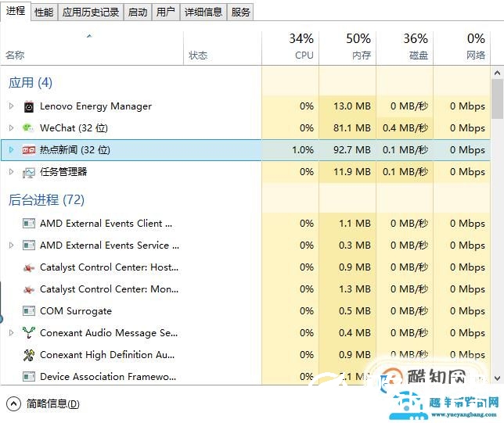Expand the WeChat (32 位) row
The image size is (504, 423).
[11, 127]
